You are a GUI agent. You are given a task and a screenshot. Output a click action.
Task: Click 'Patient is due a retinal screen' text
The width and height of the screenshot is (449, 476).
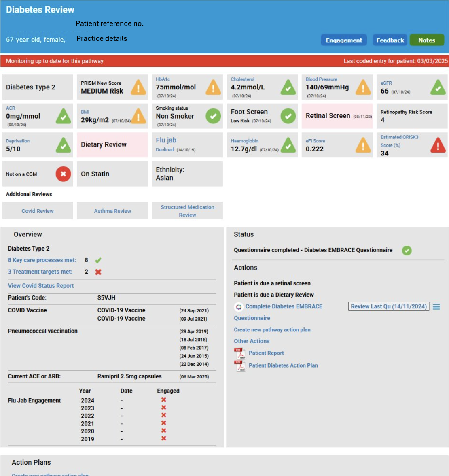click(x=272, y=283)
